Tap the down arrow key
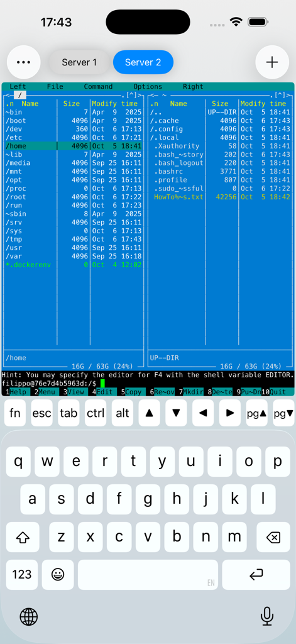 (x=176, y=413)
